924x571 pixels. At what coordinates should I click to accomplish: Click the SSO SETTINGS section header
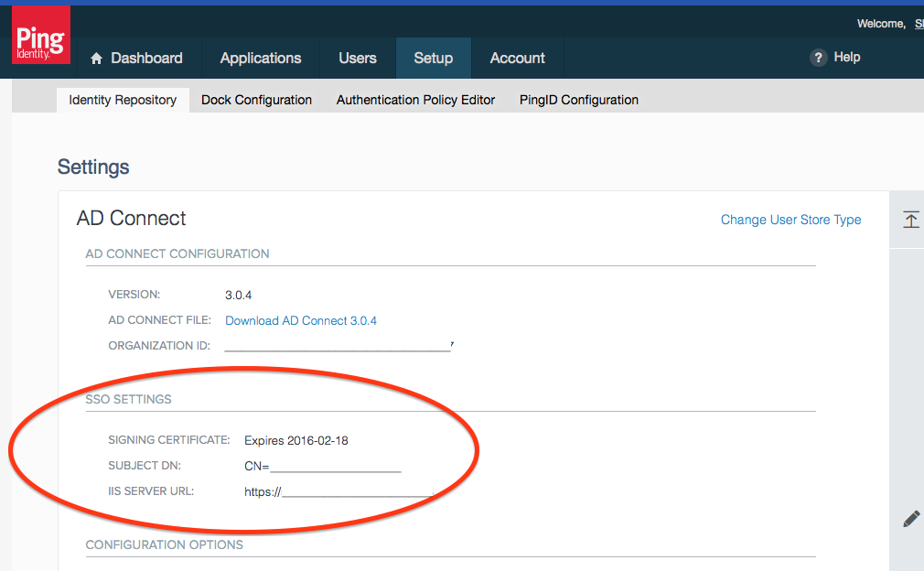tap(128, 400)
